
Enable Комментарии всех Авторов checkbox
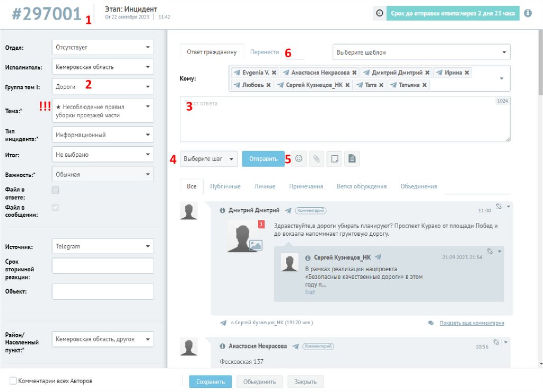coord(13,381)
